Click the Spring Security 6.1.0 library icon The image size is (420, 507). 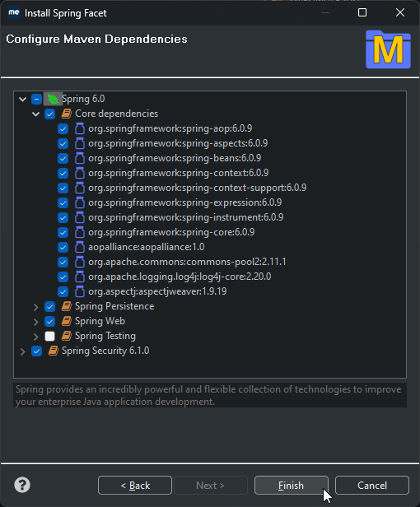[x=53, y=351]
